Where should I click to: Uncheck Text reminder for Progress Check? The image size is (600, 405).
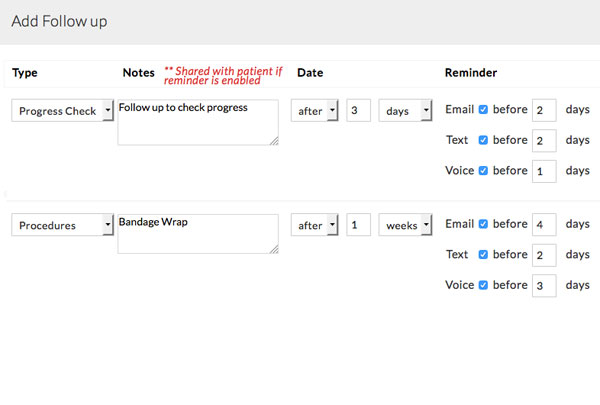tap(484, 140)
